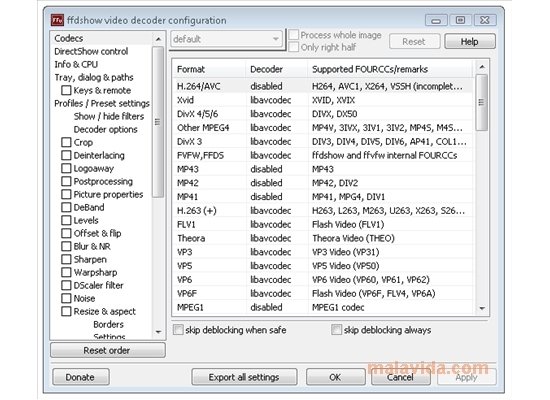Viewport: 550px width, 400px height.
Task: Click the sidebar list up arrow
Action: coord(158,39)
